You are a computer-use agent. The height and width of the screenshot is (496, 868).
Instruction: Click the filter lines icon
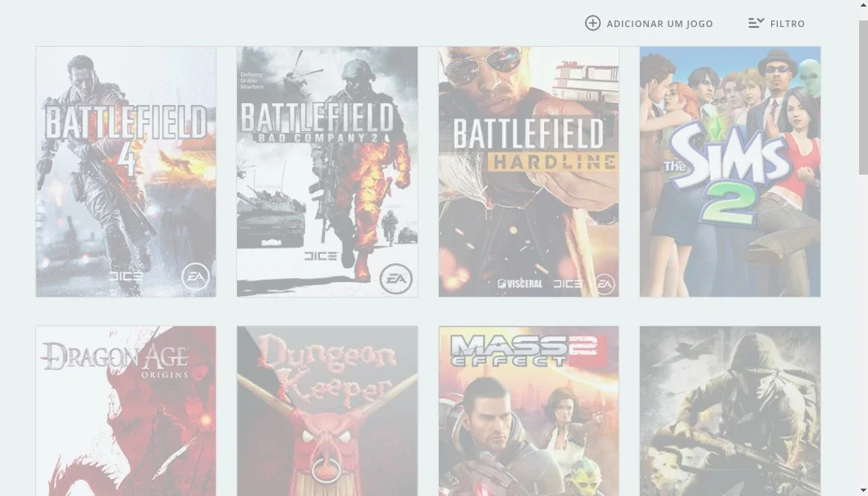coord(756,23)
